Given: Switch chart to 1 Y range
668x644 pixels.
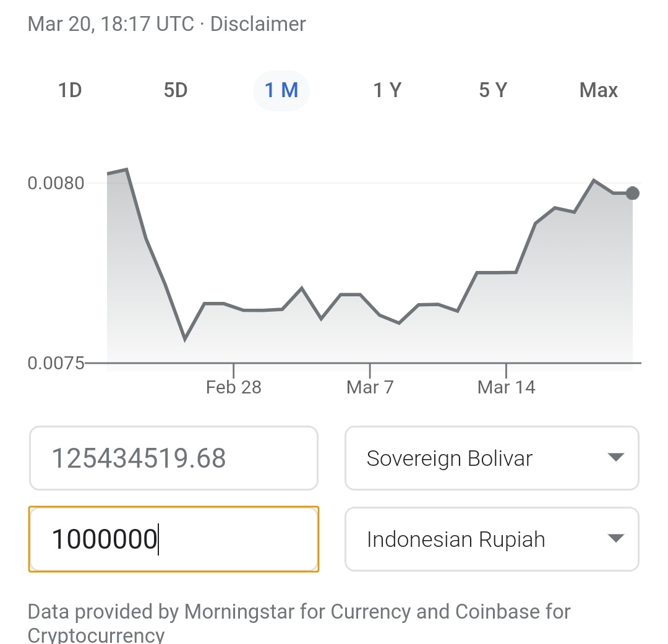Looking at the screenshot, I should tap(387, 90).
